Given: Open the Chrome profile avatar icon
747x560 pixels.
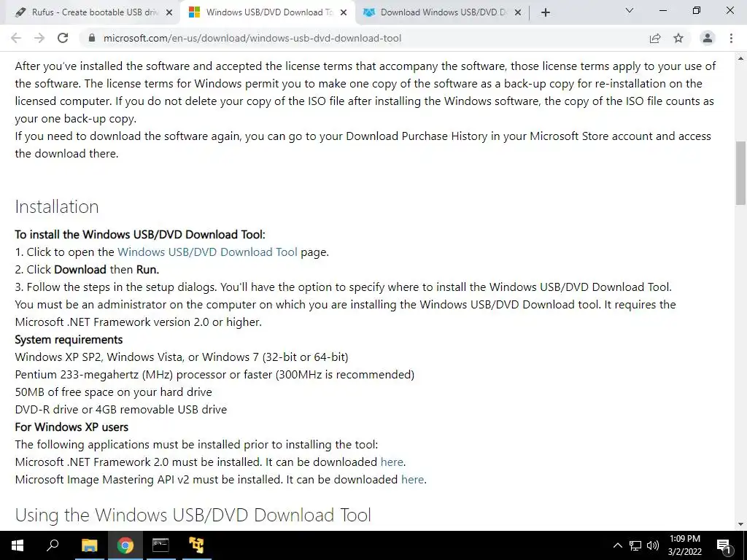Looking at the screenshot, I should [708, 38].
